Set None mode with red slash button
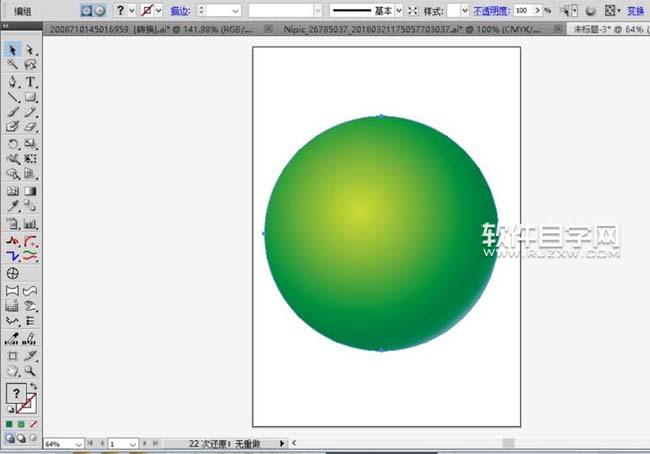650x454 pixels. tap(34, 424)
